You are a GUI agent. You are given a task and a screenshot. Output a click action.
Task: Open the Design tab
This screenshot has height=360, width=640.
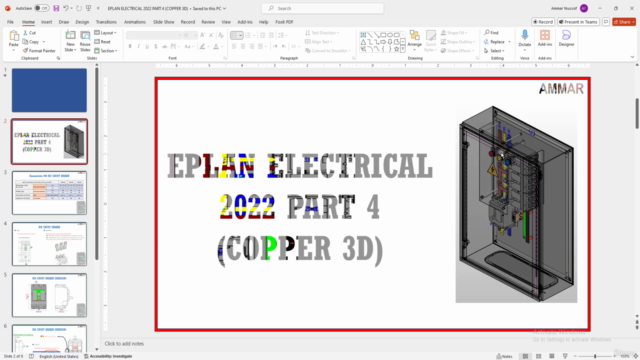coord(82,22)
